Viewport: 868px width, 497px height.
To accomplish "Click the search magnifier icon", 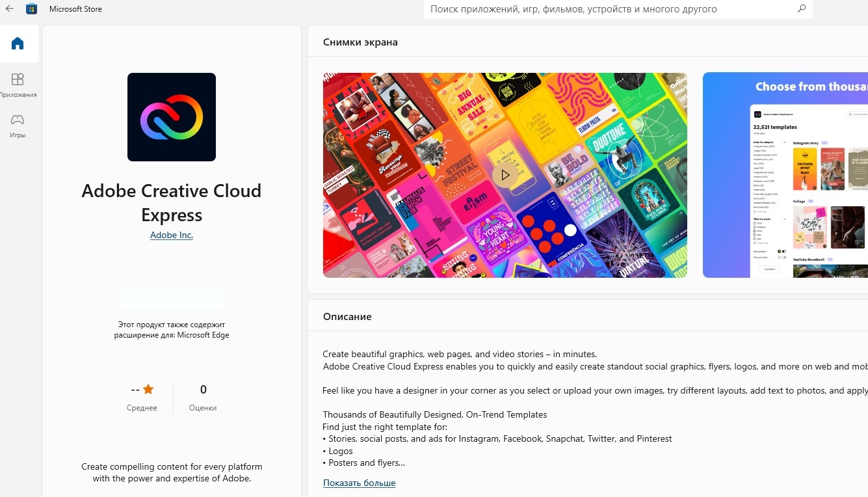I will pos(802,9).
